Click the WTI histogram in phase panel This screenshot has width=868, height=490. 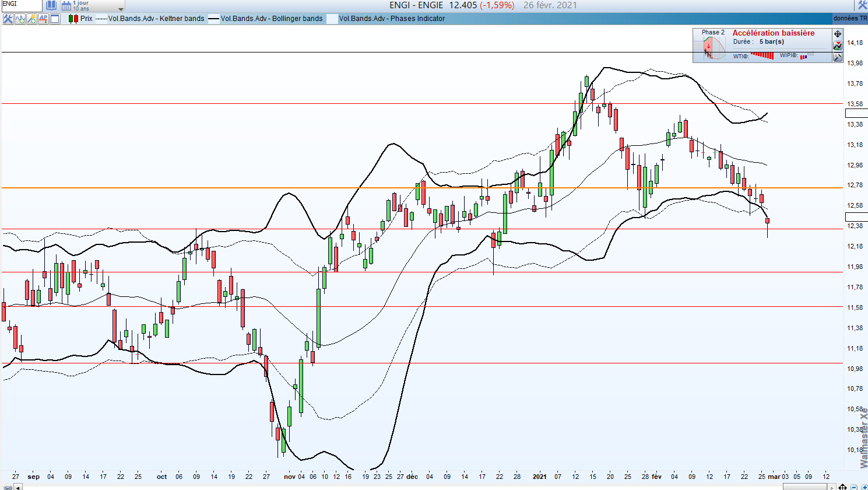(x=762, y=55)
